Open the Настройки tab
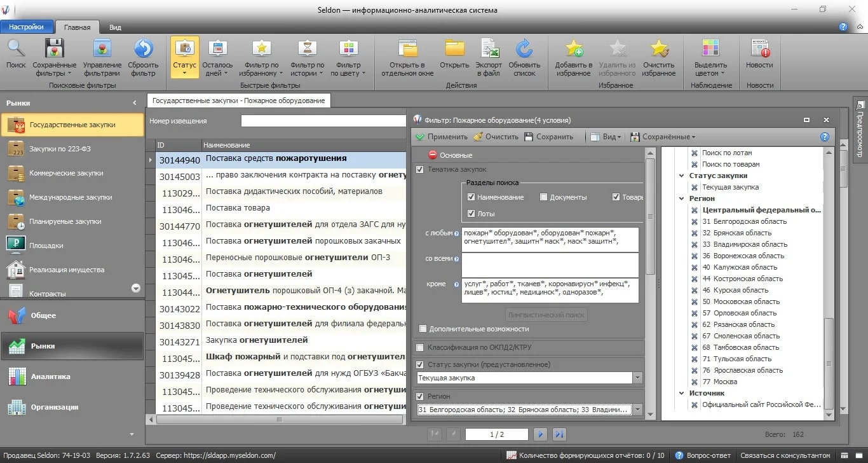 click(26, 27)
